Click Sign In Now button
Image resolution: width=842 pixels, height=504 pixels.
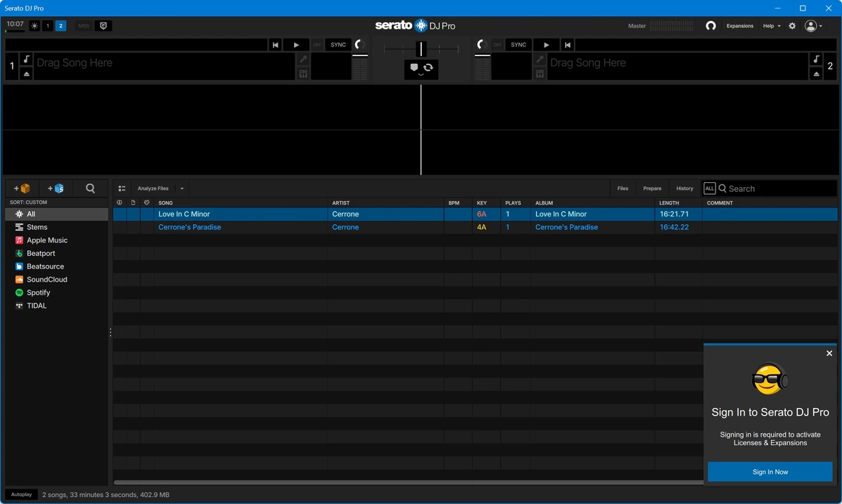pyautogui.click(x=770, y=472)
